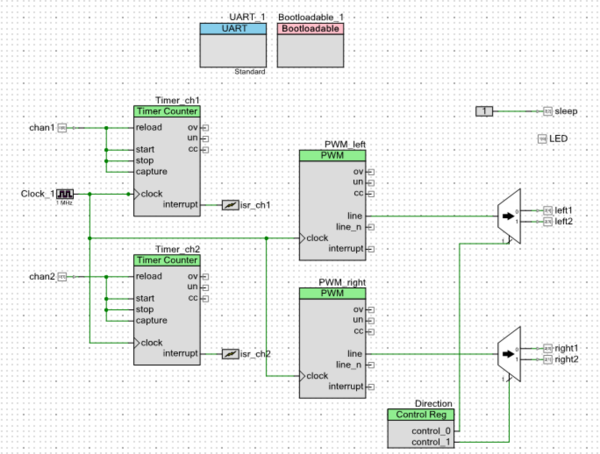Click the isr_ch2 interrupt icon
600x454 pixels.
click(230, 354)
